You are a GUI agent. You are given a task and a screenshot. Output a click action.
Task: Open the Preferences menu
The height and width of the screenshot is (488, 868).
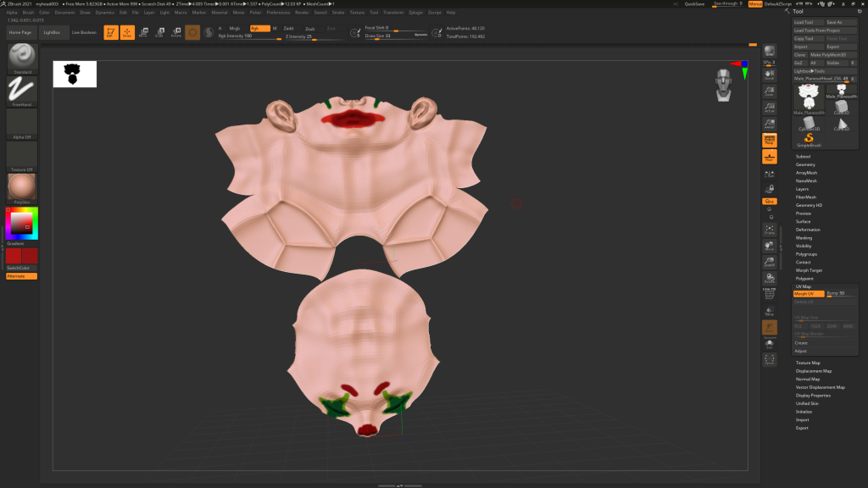tap(278, 12)
